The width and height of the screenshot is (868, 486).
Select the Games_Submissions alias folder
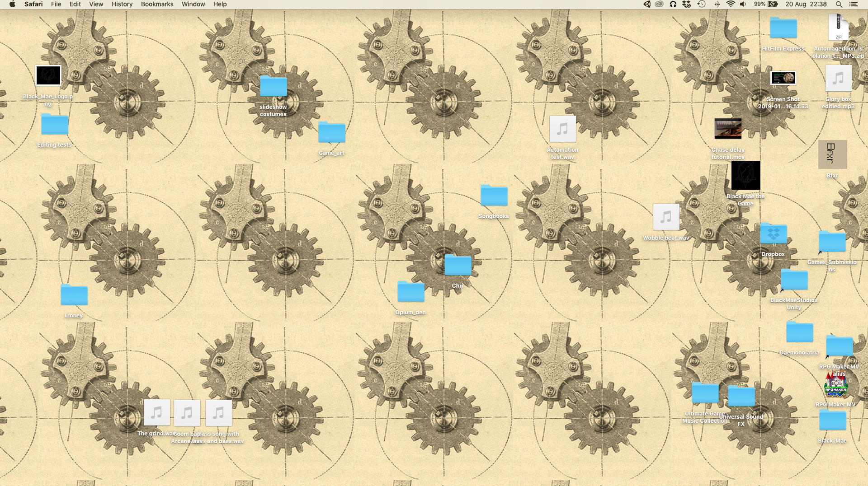(832, 242)
